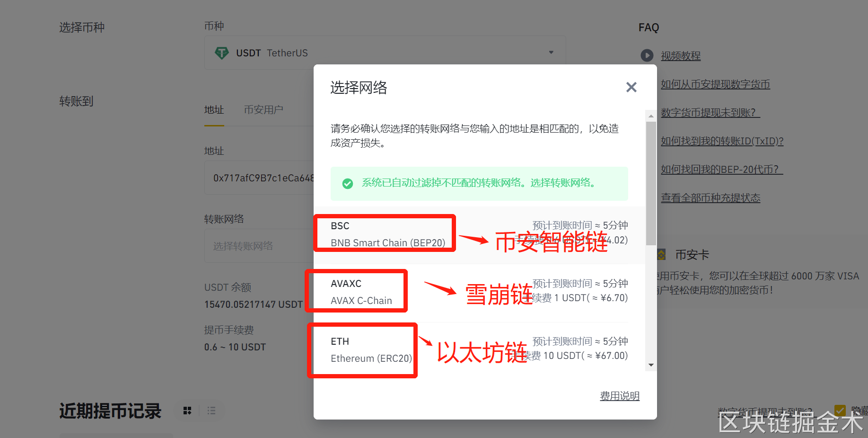The width and height of the screenshot is (868, 438).
Task: Click the USDT Tether coin icon
Action: click(221, 53)
